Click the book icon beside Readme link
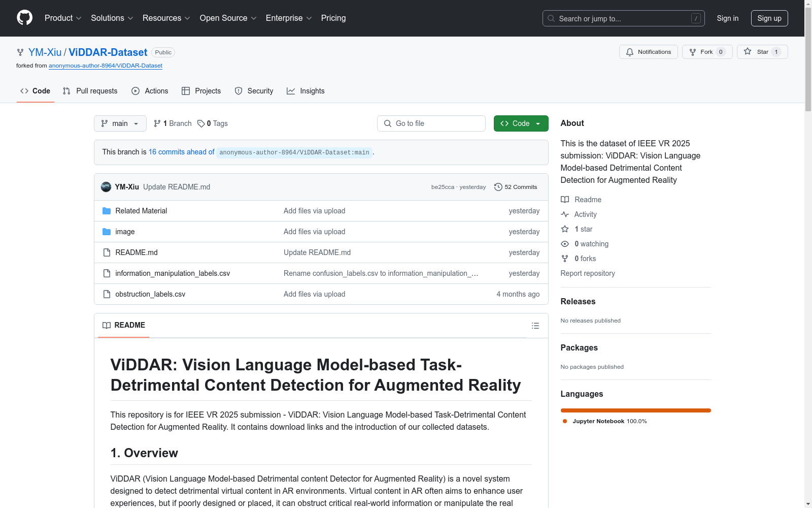The width and height of the screenshot is (812, 508). (x=565, y=200)
